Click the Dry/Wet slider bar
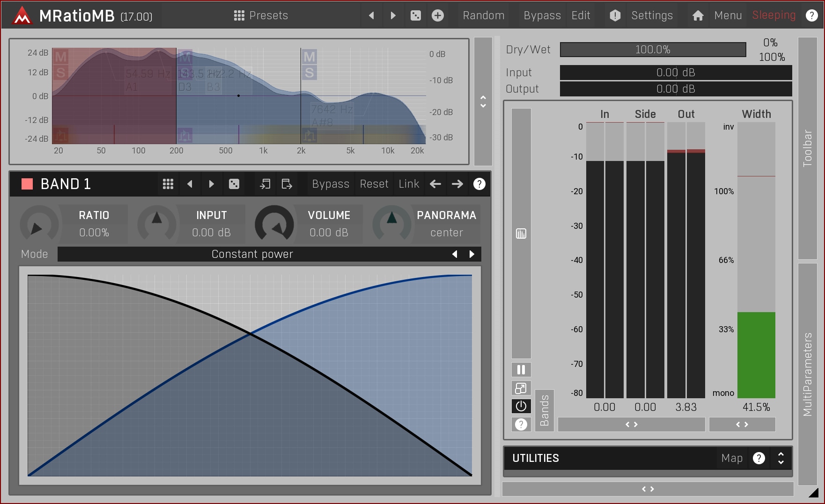Screen dimensions: 825x504 [653, 50]
